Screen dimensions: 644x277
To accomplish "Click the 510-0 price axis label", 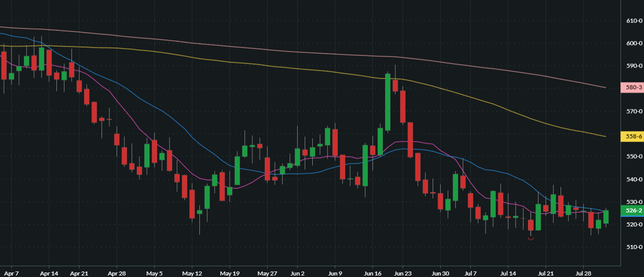I will point(634,247).
